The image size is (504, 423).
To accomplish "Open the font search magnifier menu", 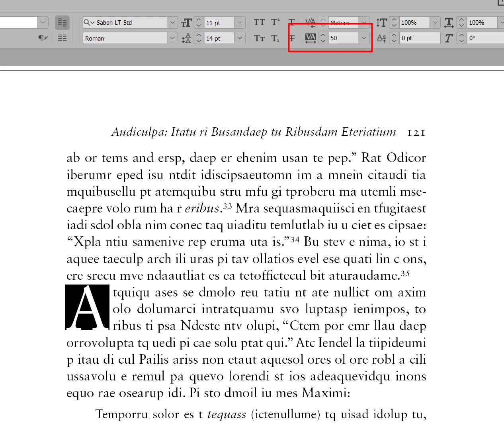I will 89,23.
